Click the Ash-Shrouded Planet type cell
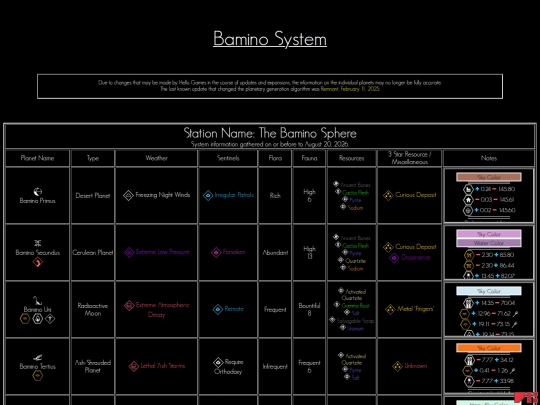Screen dimensions: 540x405 pos(93,366)
